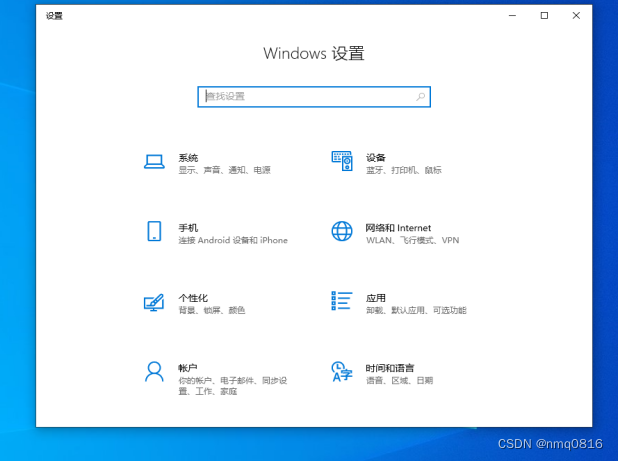Screen dimensions: 619x461
Task: Select the 手机 heading
Action: point(188,228)
